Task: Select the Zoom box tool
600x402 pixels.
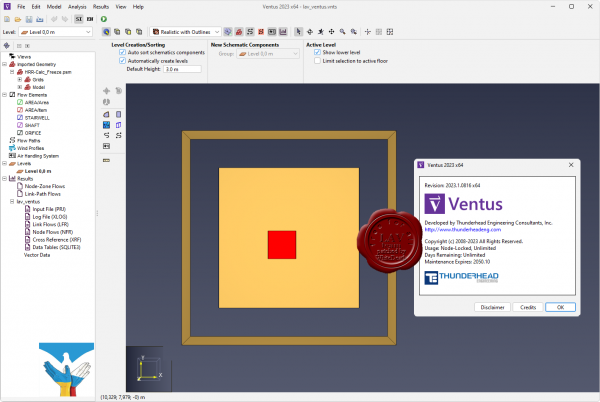Action: pyautogui.click(x=354, y=32)
